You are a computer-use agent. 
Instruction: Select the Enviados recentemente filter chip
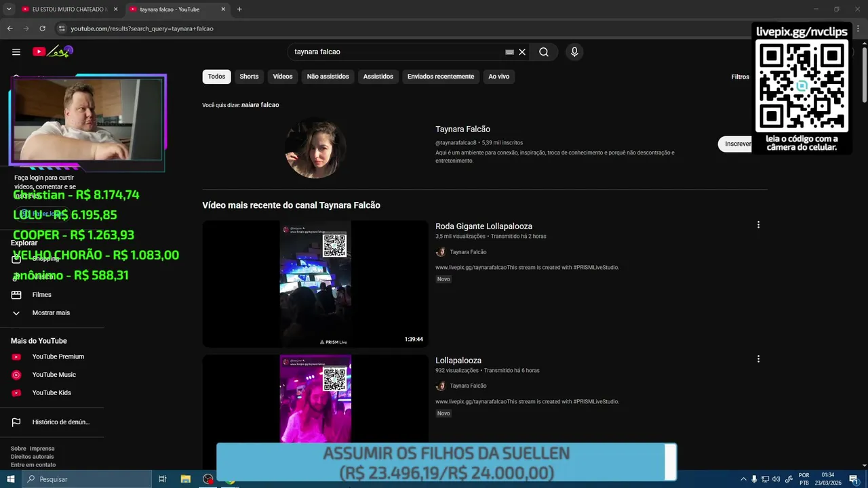click(x=441, y=77)
